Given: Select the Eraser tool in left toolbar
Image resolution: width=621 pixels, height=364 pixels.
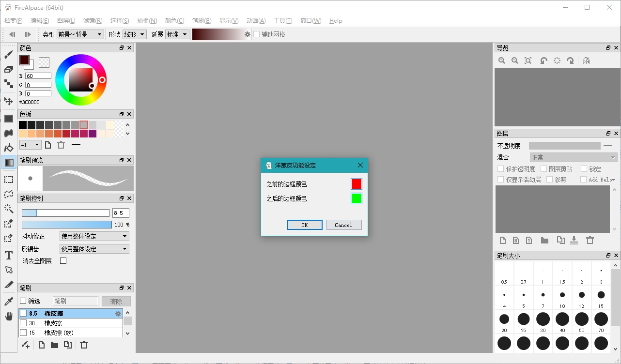Looking at the screenshot, I should pyautogui.click(x=9, y=69).
